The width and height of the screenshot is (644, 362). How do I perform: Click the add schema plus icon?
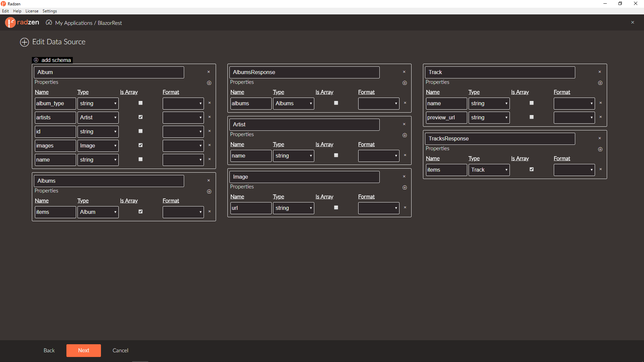pos(36,60)
